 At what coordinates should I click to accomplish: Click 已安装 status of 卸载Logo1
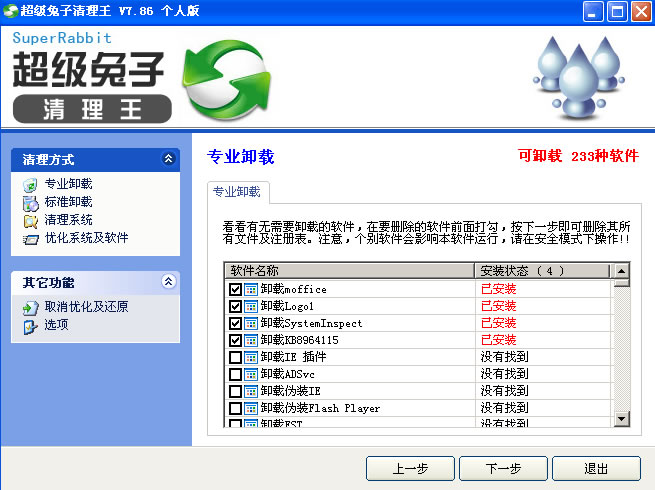coord(498,306)
